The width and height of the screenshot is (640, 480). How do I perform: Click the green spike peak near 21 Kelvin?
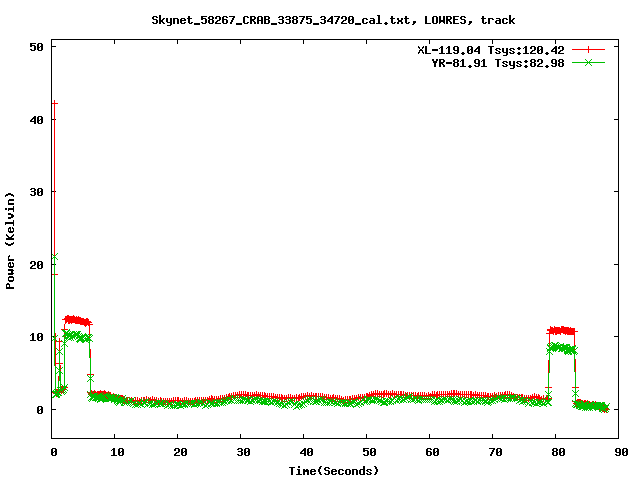55,256
